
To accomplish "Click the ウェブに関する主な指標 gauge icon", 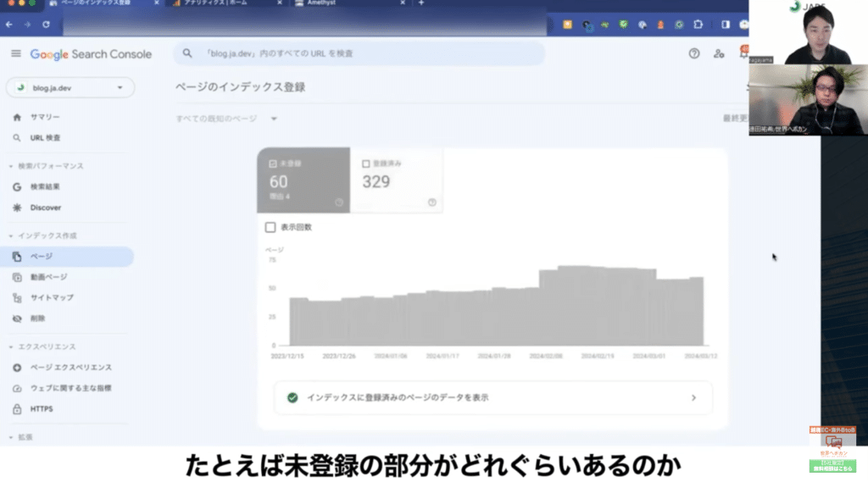I will 17,389.
